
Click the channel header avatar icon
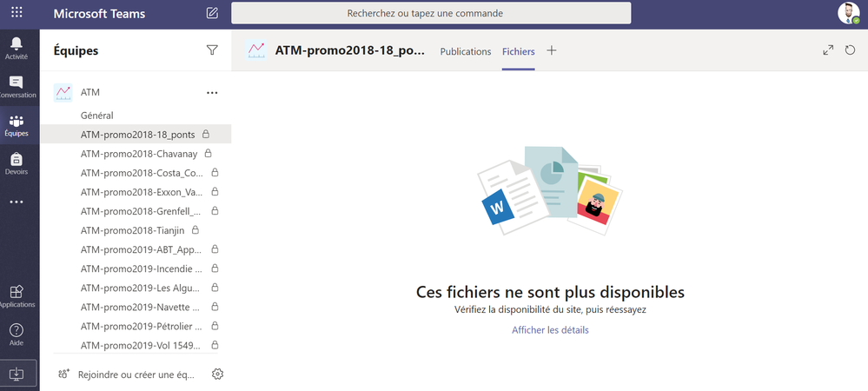(256, 50)
